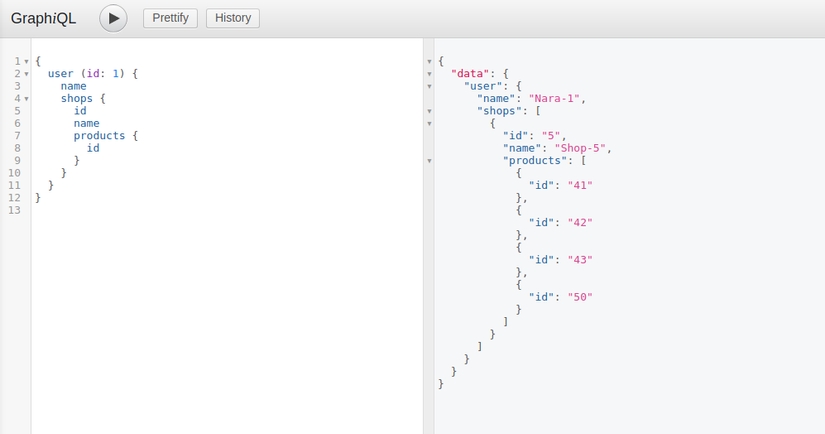Screen dimensions: 825x434
Task: Click the Prettify button
Action: coord(170,18)
